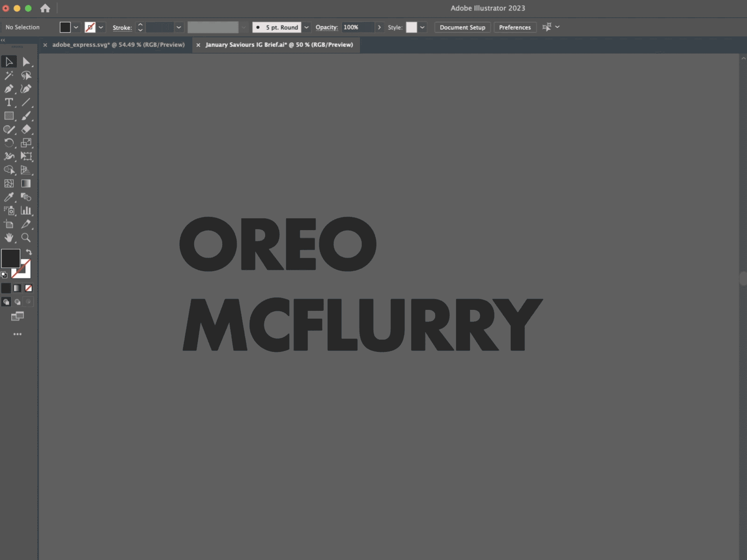Pick the Shaper tool
This screenshot has width=747, height=560.
point(9,129)
